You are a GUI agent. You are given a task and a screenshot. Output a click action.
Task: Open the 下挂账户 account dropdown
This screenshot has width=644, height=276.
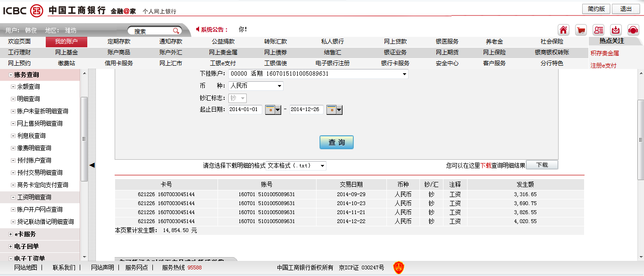point(404,74)
